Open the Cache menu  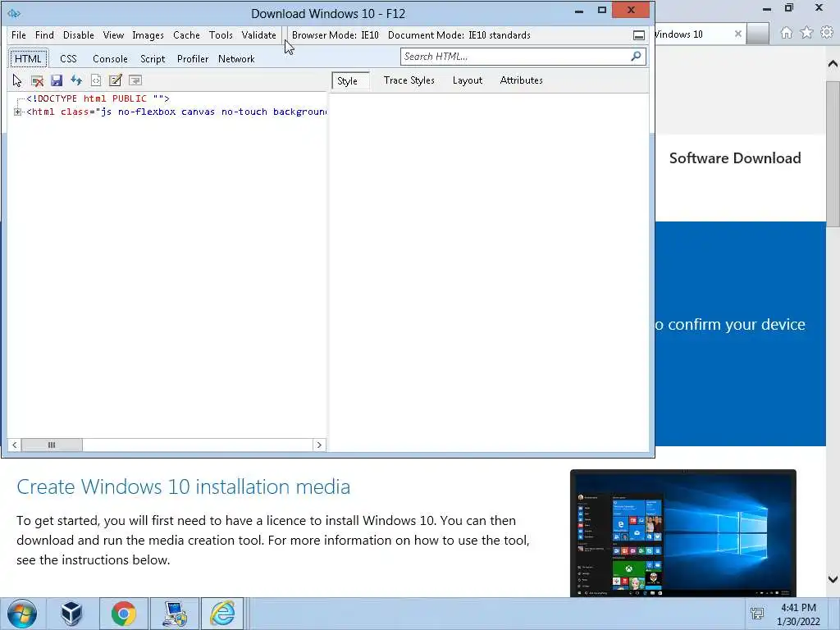186,35
